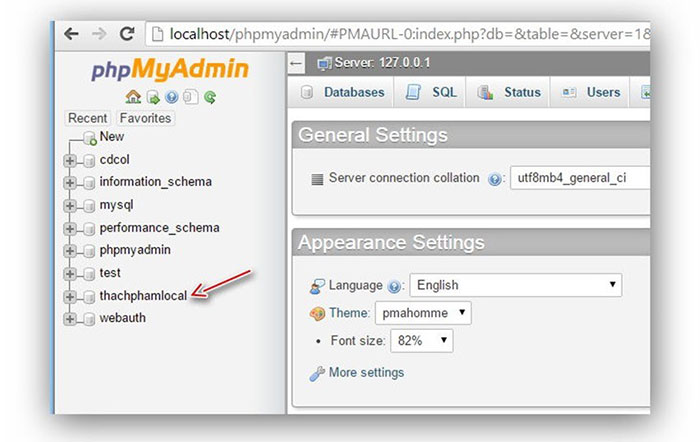Click the browser back arrow

pos(71,33)
